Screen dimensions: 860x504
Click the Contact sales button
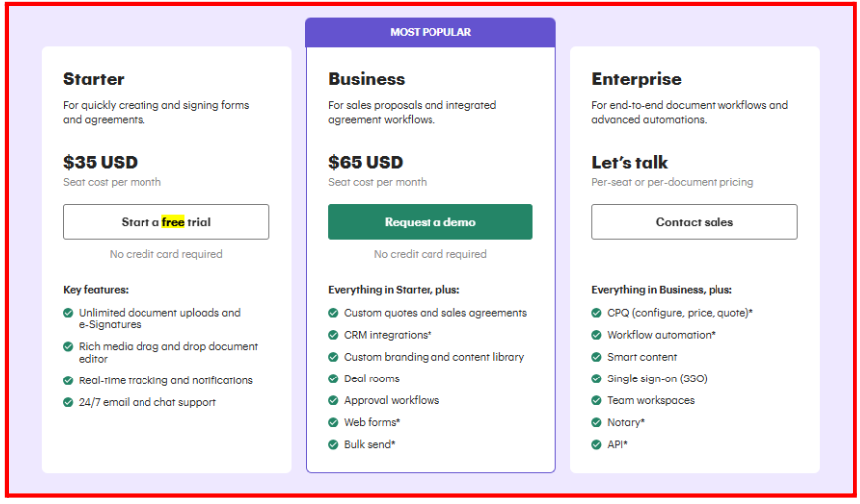(x=694, y=222)
